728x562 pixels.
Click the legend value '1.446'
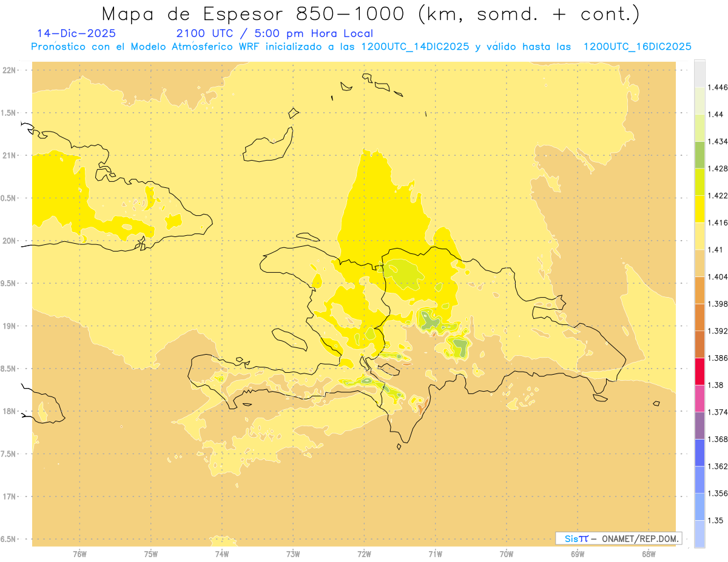point(718,87)
